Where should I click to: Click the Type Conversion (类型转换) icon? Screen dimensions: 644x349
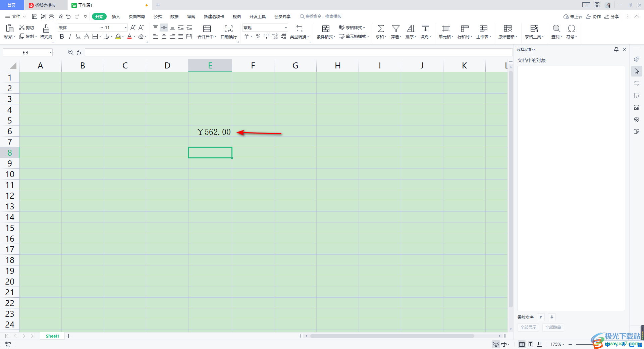click(300, 29)
